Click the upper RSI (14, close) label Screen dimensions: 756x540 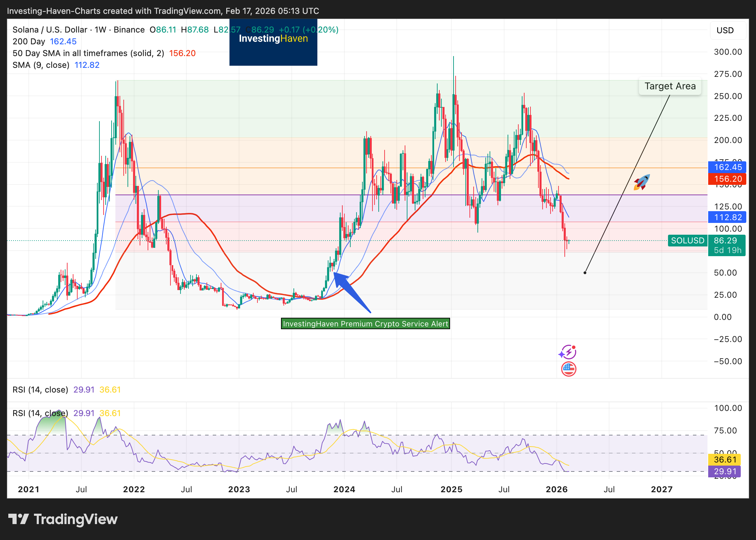(40, 390)
